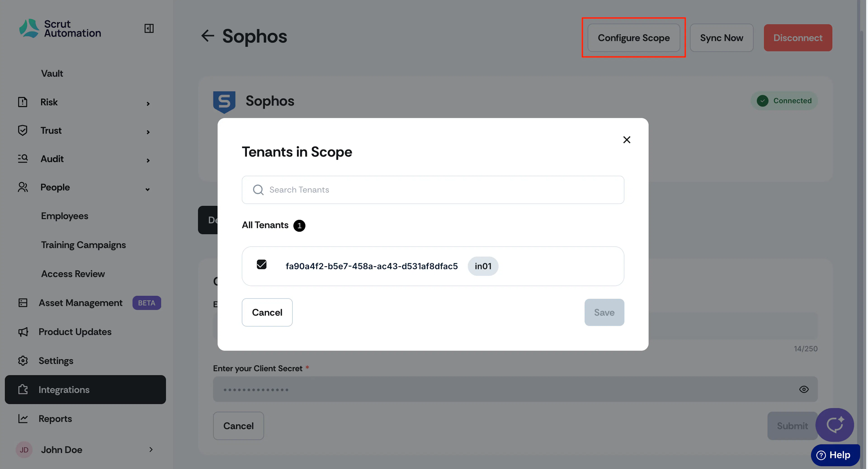Click the JD user avatar
This screenshot has height=469, width=868.
point(24,450)
